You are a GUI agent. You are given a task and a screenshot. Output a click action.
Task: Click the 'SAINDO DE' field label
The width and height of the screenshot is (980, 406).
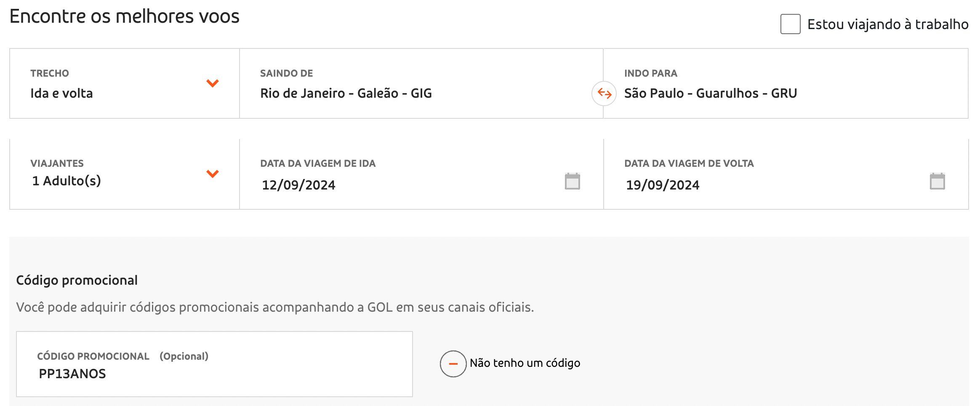click(286, 73)
